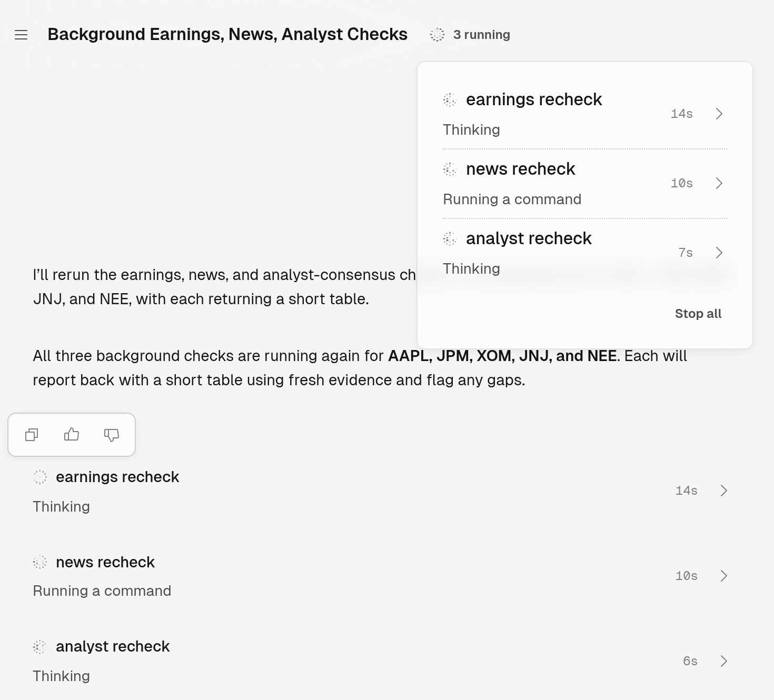774x700 pixels.
Task: Click spinner icon of earnings recheck in chat list
Action: pos(40,477)
